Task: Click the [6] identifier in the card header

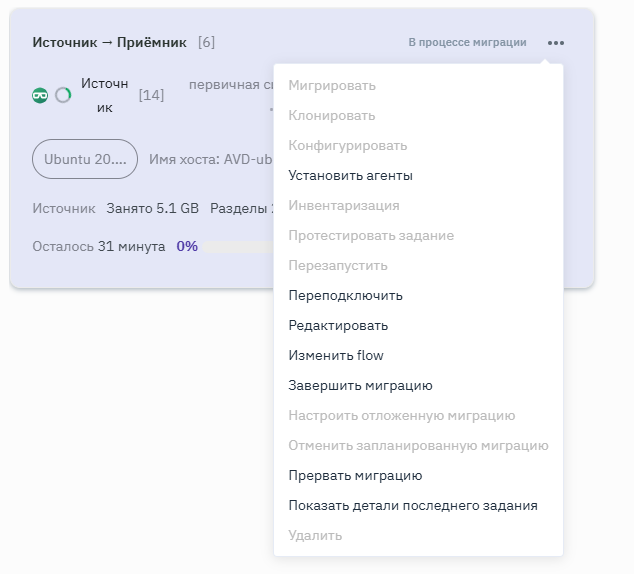Action: [206, 42]
